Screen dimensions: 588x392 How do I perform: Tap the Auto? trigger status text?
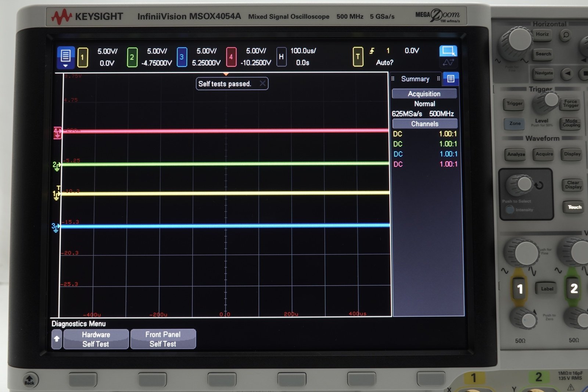pyautogui.click(x=384, y=62)
